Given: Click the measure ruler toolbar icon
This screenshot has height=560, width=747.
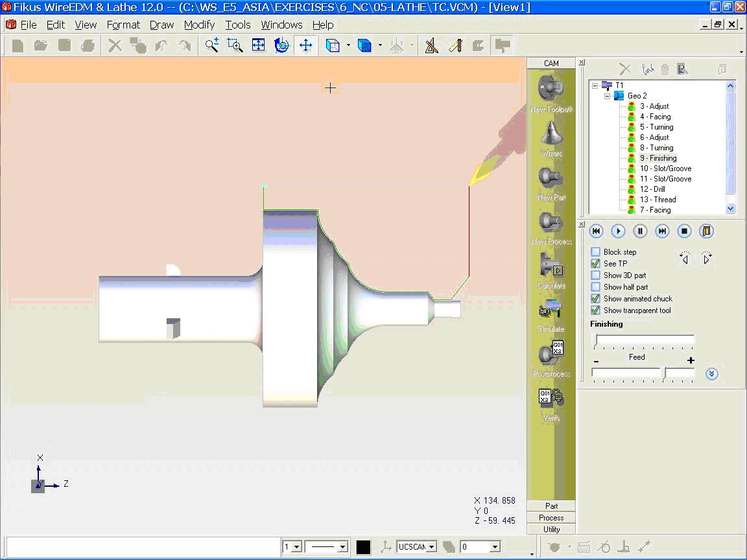Looking at the screenshot, I should [x=455, y=45].
